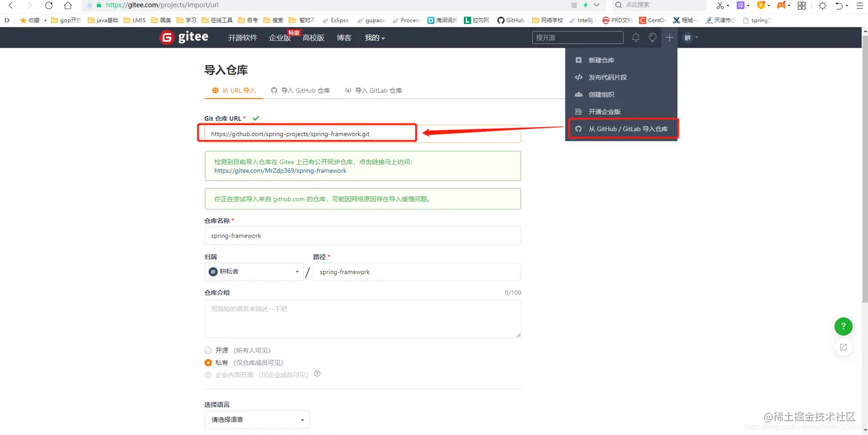Expand the dropdown arrow next to undo icon

click(847, 6)
